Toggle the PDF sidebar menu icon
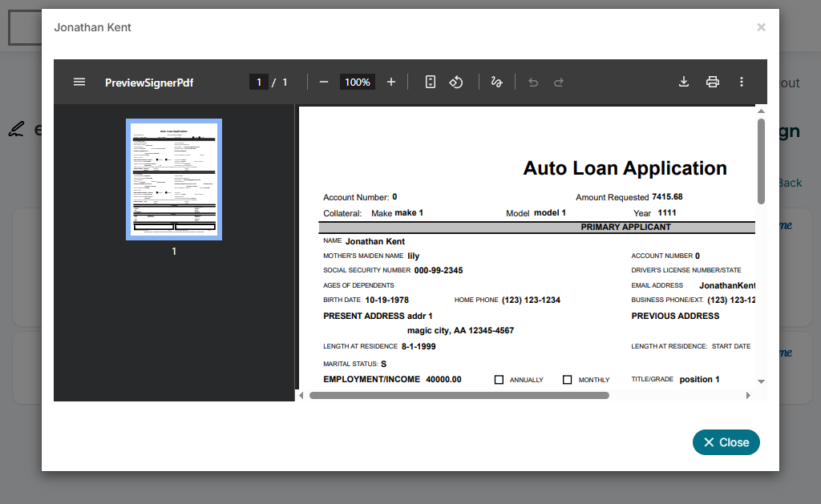 click(79, 82)
